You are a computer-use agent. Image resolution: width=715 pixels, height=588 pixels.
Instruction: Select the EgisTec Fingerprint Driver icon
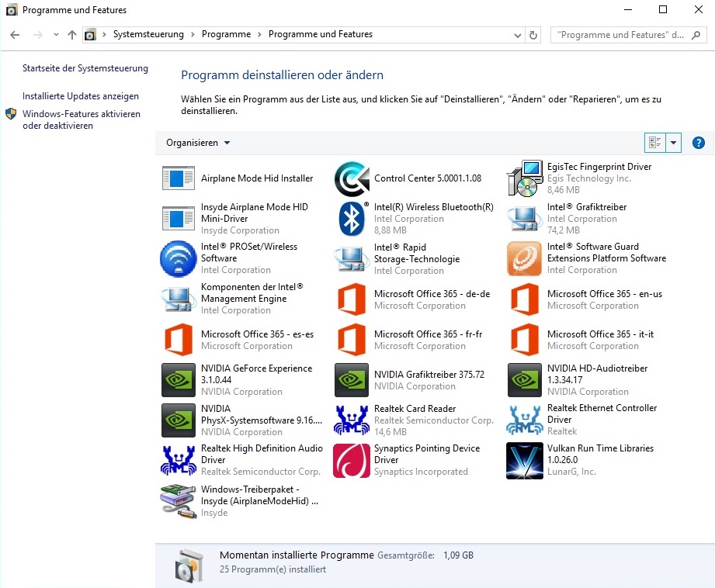click(x=525, y=178)
